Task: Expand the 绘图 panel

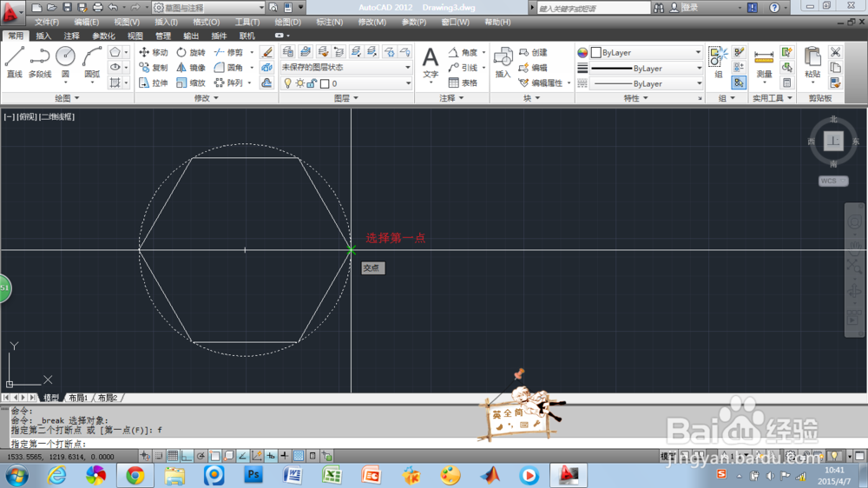Action: 67,98
